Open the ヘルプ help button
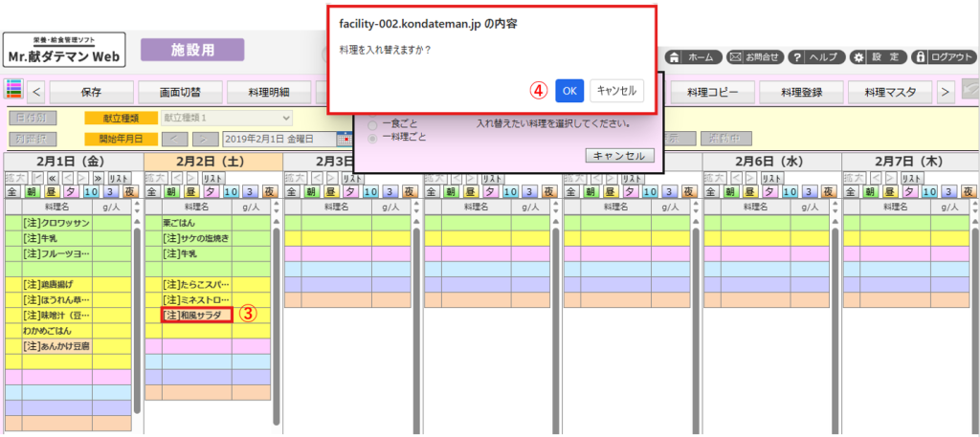This screenshot has height=437, width=980. click(x=815, y=56)
